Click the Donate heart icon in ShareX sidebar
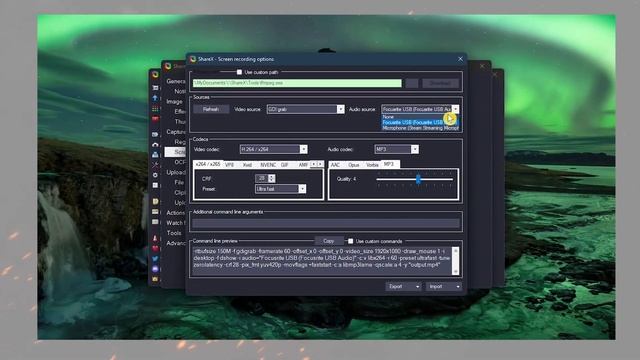 155,248
